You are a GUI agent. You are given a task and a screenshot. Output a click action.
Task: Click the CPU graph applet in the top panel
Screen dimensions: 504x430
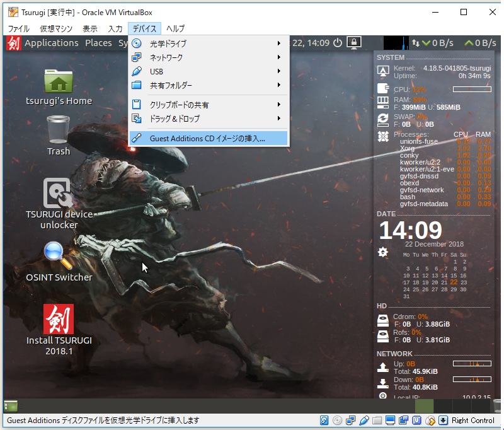pyautogui.click(x=396, y=43)
